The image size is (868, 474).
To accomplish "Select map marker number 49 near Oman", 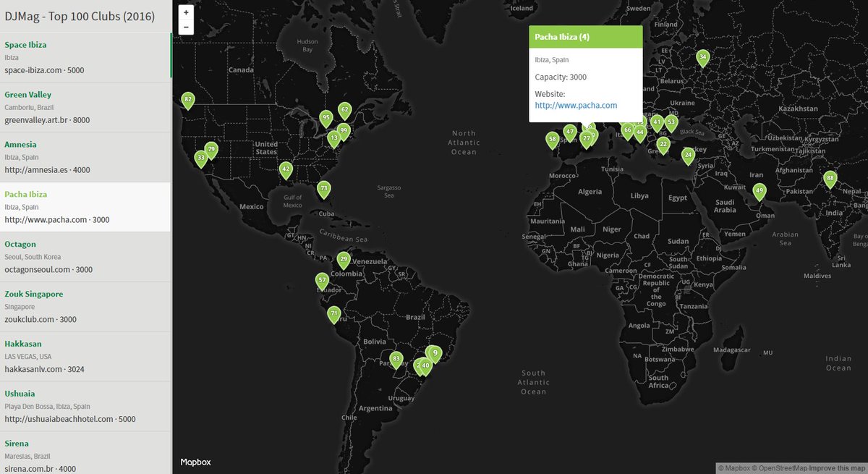I will 759,192.
